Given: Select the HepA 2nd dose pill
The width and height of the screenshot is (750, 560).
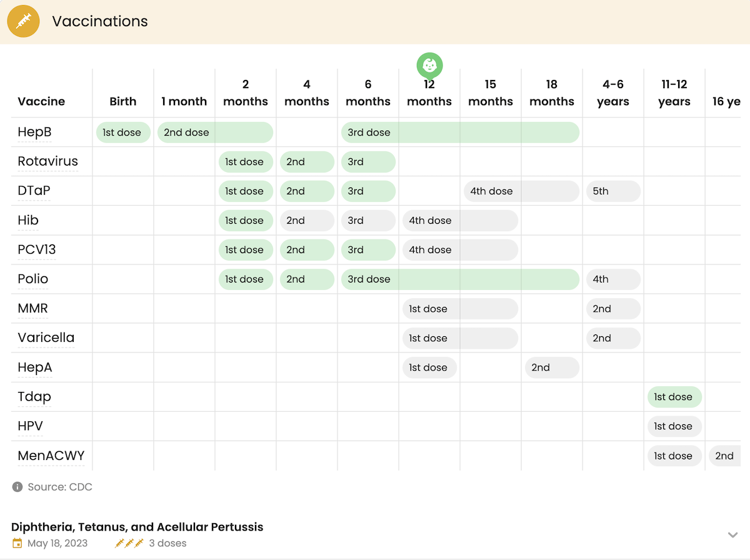Looking at the screenshot, I should [552, 367].
